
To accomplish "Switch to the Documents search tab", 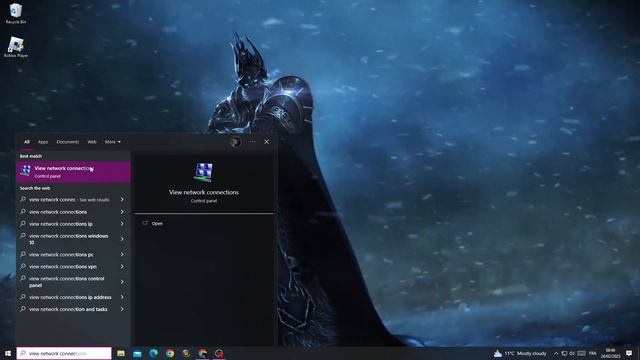I will tap(68, 142).
